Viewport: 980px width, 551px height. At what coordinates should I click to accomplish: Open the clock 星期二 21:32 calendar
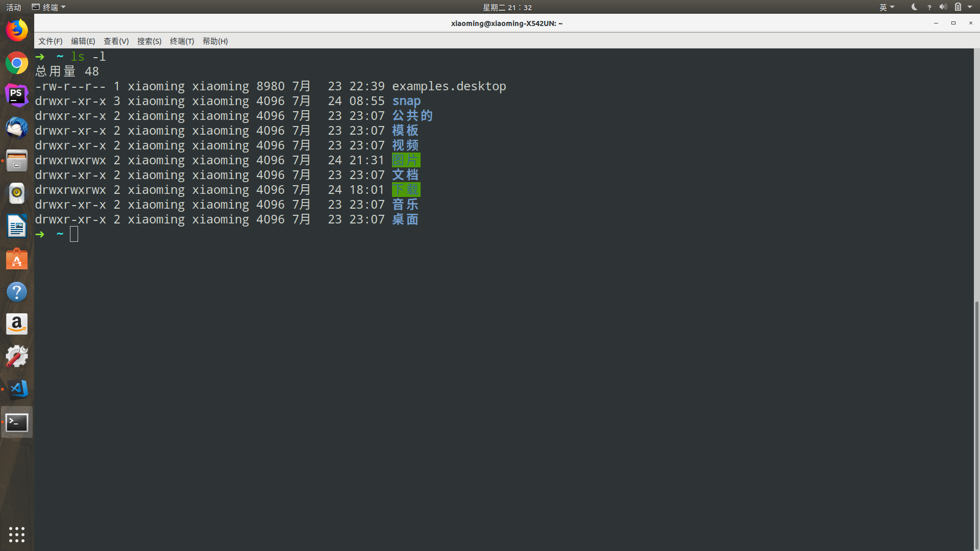point(507,7)
